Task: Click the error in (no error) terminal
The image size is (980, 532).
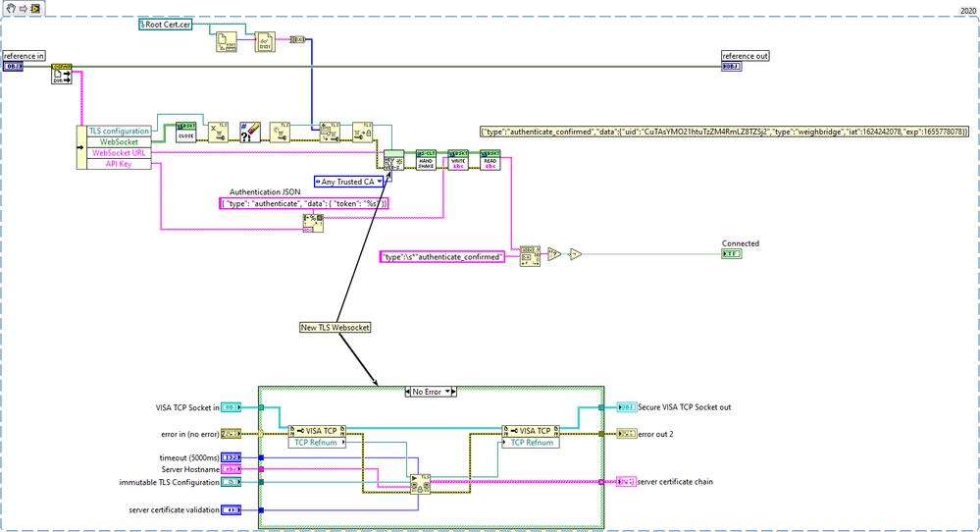Action: [x=232, y=434]
